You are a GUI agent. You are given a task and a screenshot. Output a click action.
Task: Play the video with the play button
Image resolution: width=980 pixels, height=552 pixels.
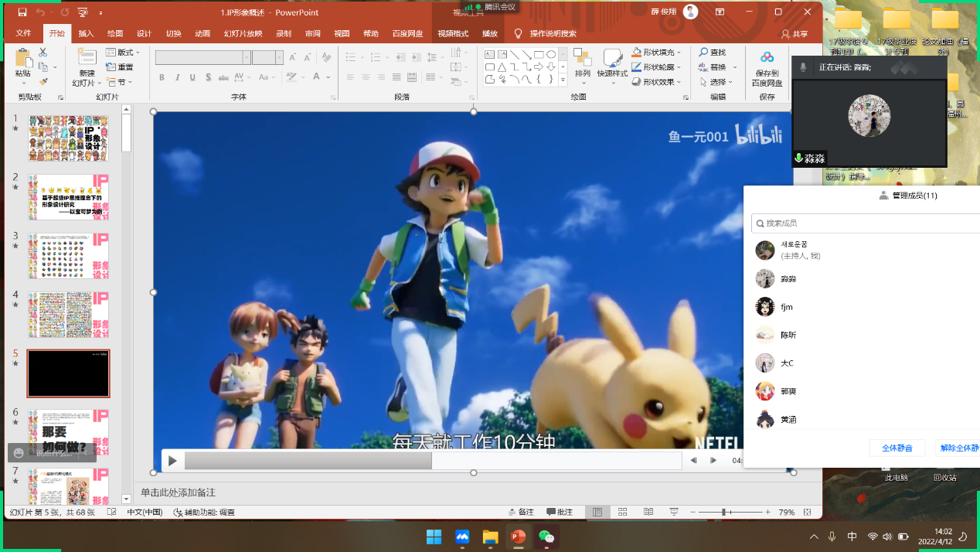point(172,461)
